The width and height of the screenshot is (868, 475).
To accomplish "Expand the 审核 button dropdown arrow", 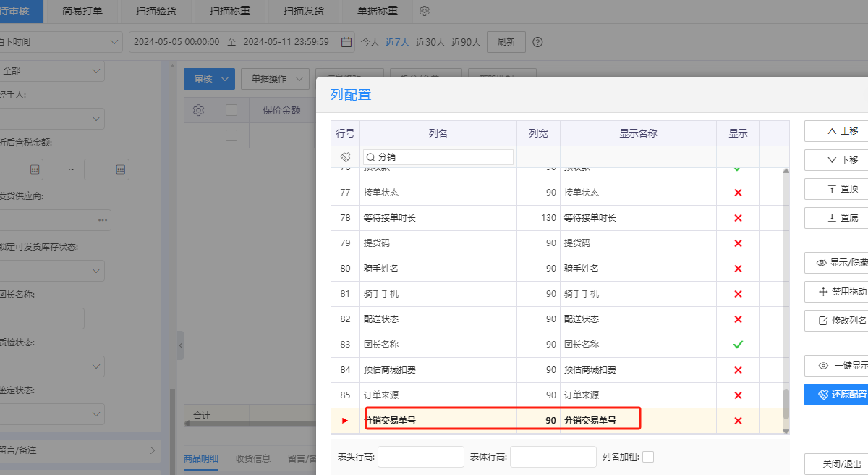I will 226,79.
